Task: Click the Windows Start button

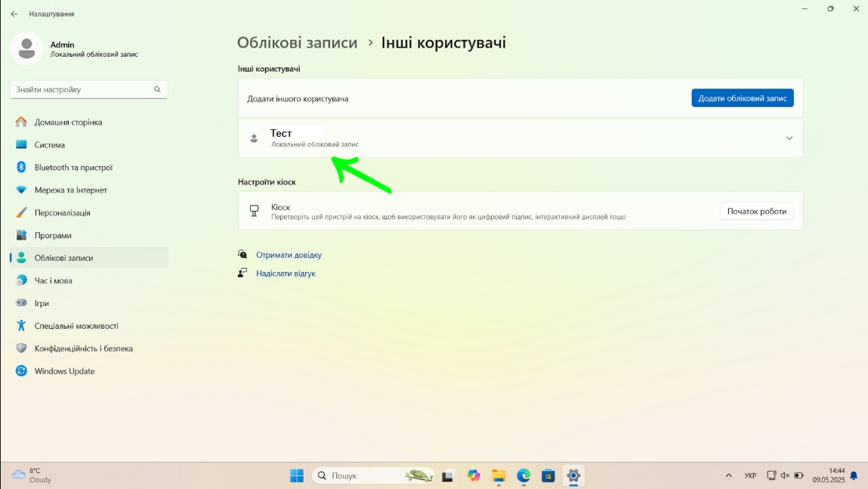Action: [x=297, y=475]
